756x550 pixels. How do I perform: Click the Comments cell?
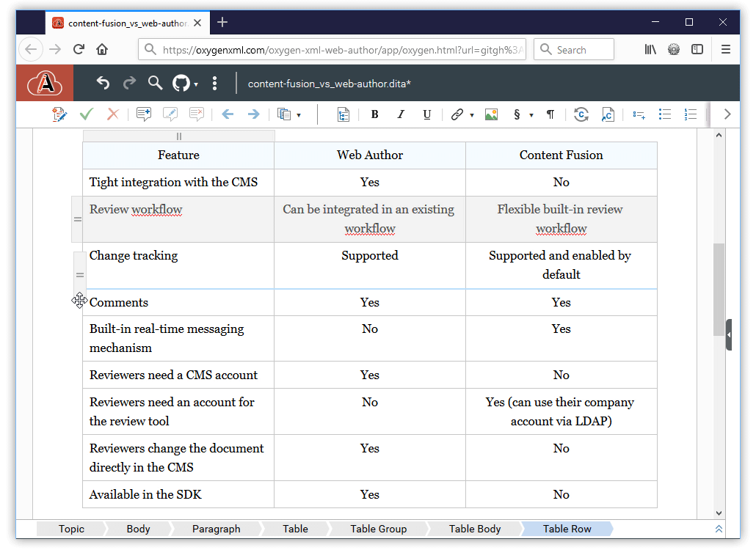point(178,302)
